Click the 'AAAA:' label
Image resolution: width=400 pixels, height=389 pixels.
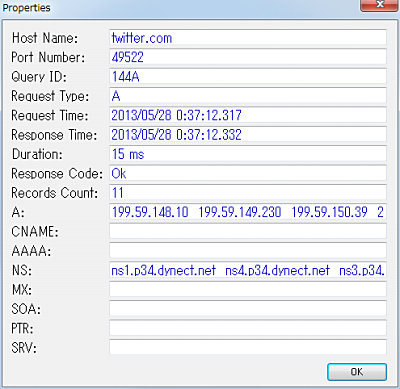(x=32, y=251)
